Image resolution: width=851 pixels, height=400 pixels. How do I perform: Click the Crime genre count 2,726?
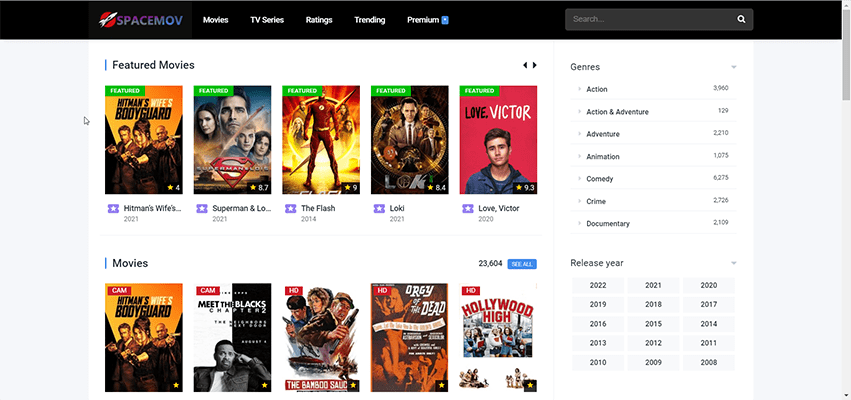[720, 200]
